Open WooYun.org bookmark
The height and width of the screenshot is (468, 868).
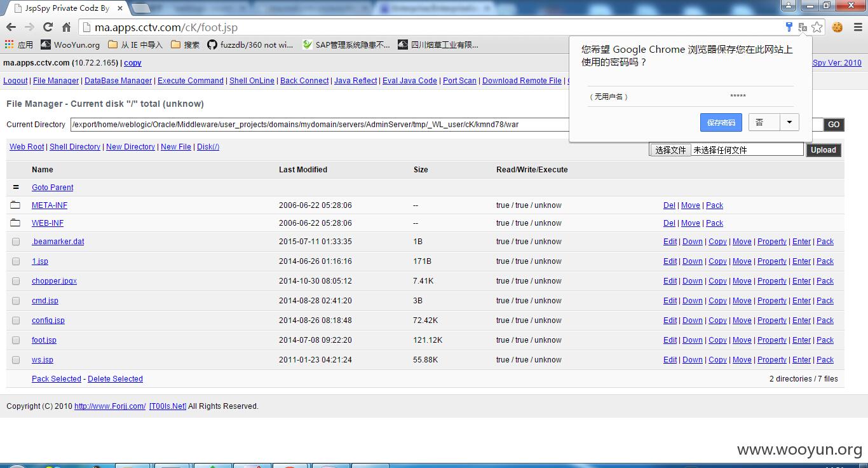click(71, 45)
